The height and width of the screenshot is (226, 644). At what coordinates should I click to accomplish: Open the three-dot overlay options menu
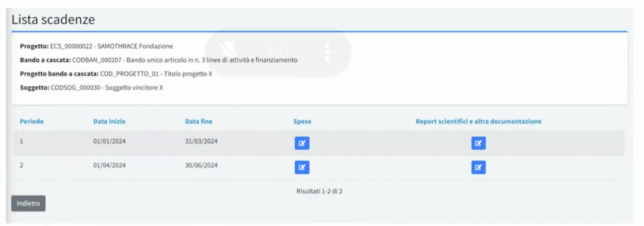[x=327, y=52]
